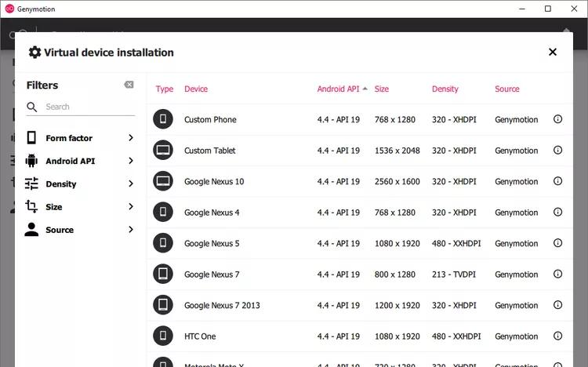Show info for Google Nexus 4
This screenshot has height=367, width=588.
coord(557,212)
